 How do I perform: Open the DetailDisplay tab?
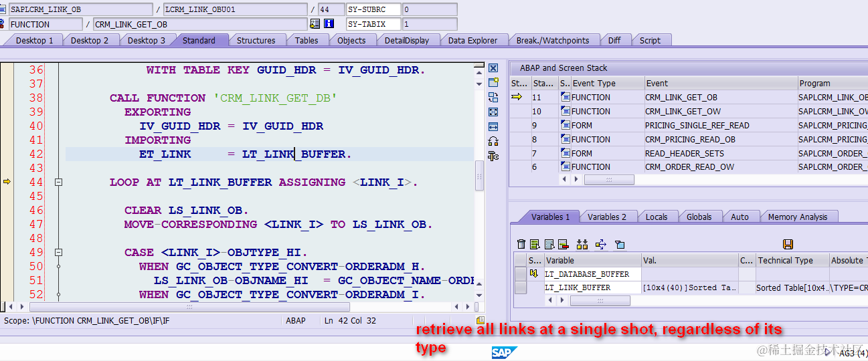[407, 40]
